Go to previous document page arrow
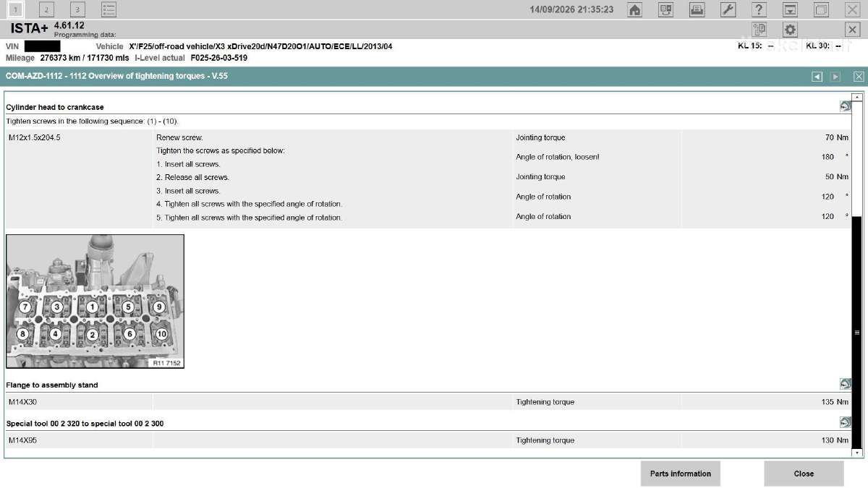This screenshot has height=488, width=868. pyautogui.click(x=817, y=77)
